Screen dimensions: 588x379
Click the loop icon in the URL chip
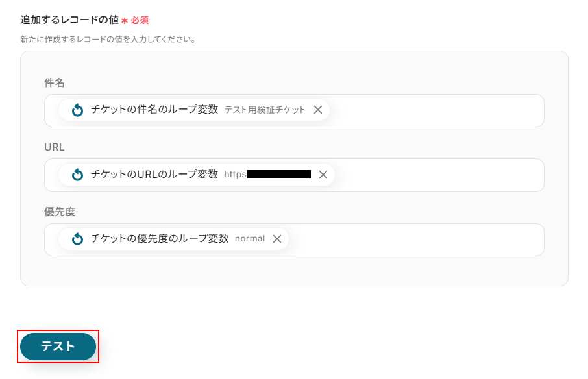pos(77,175)
